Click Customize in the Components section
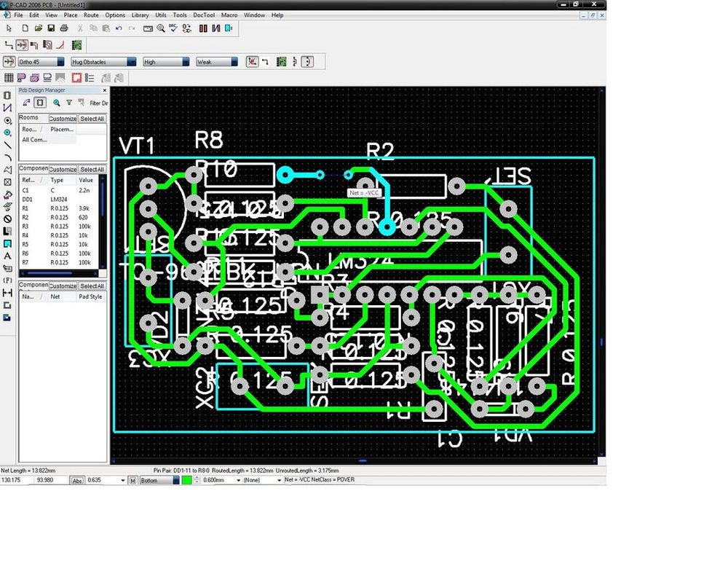Viewport: 728px width, 582px height. [63, 169]
